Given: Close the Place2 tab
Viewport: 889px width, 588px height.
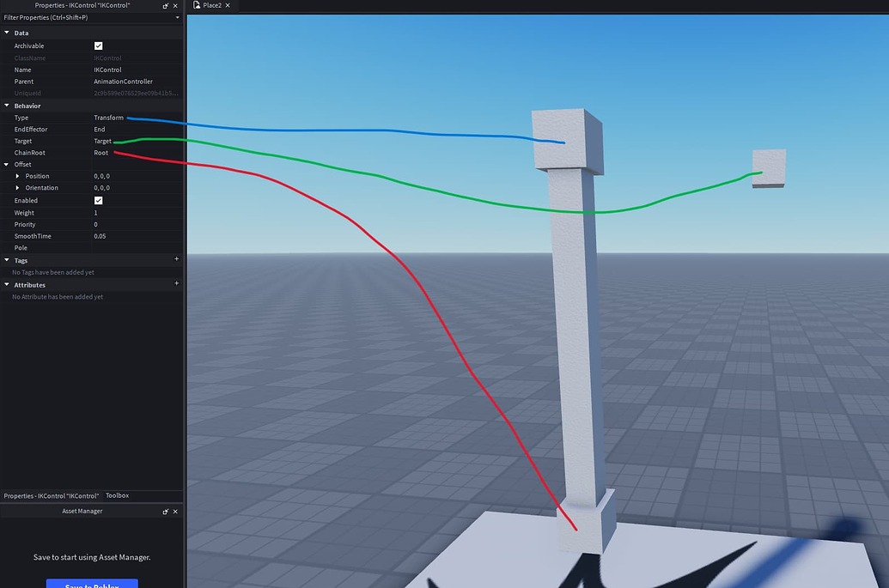Looking at the screenshot, I should point(228,5).
